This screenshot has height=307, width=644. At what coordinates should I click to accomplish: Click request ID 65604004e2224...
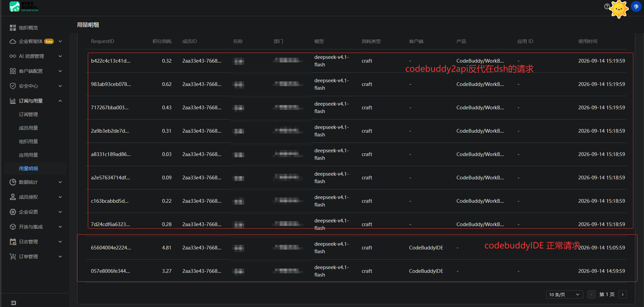coord(111,248)
